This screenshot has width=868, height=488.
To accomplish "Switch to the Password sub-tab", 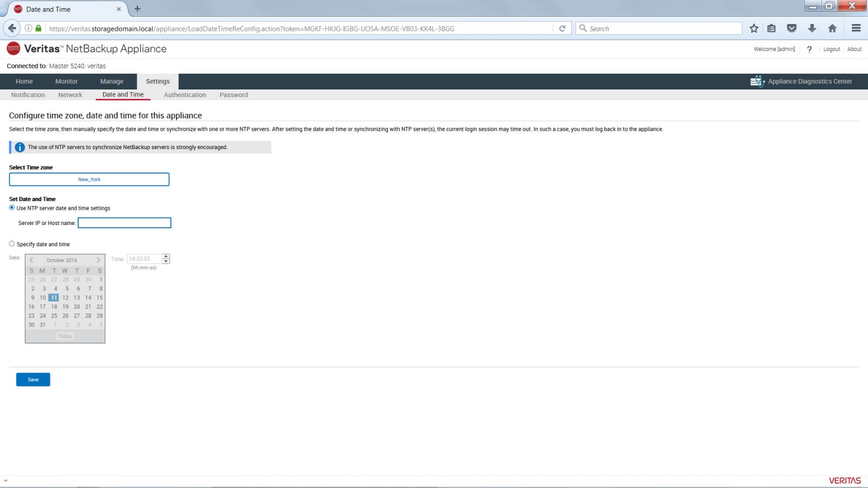I will pos(234,95).
